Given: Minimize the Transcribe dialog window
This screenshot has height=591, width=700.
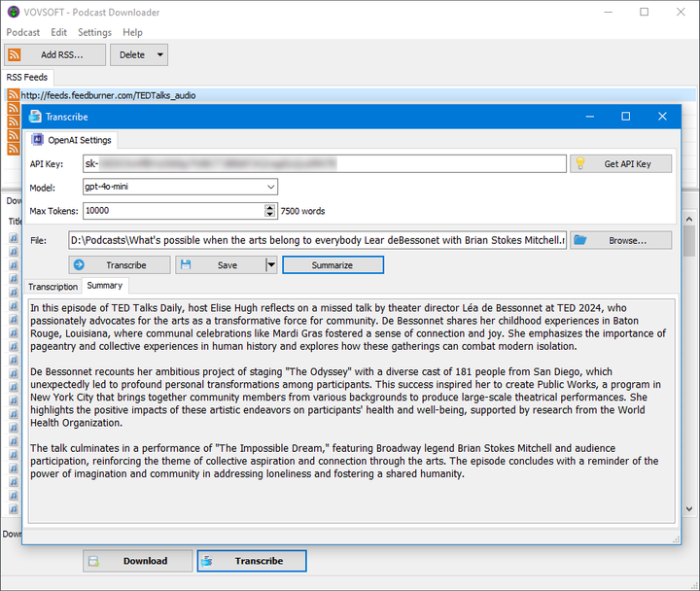Looking at the screenshot, I should point(590,117).
